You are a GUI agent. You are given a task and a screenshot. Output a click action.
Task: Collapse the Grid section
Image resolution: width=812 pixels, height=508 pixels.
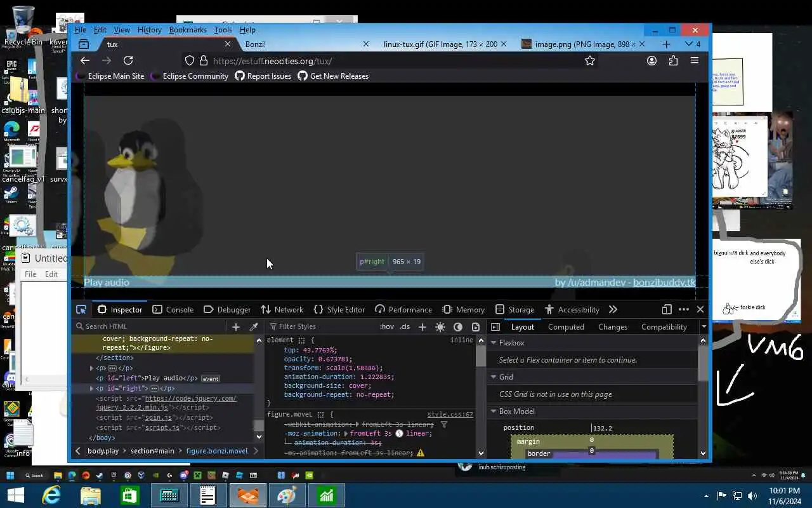(x=493, y=377)
